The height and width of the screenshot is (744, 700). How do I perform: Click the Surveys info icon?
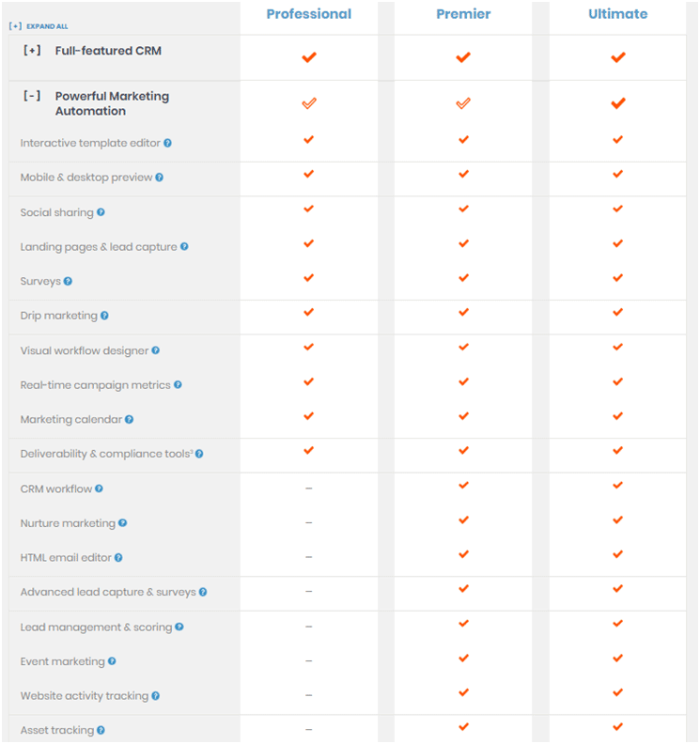coord(68,281)
